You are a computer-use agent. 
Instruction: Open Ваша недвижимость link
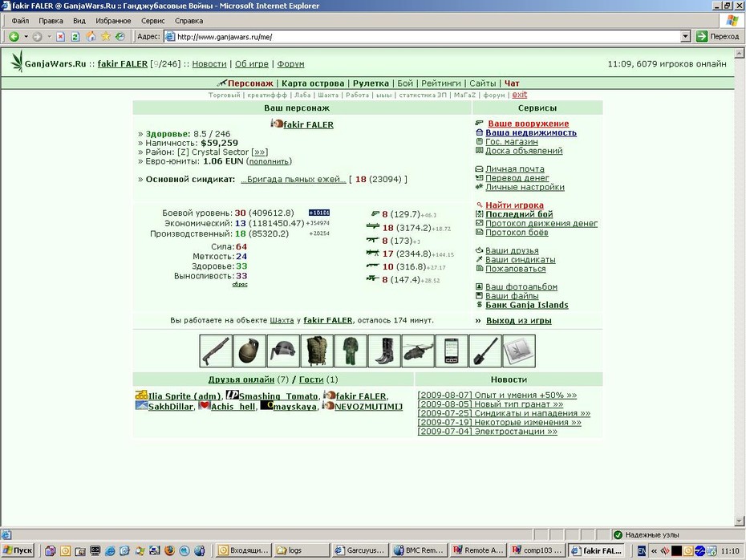coord(531,132)
